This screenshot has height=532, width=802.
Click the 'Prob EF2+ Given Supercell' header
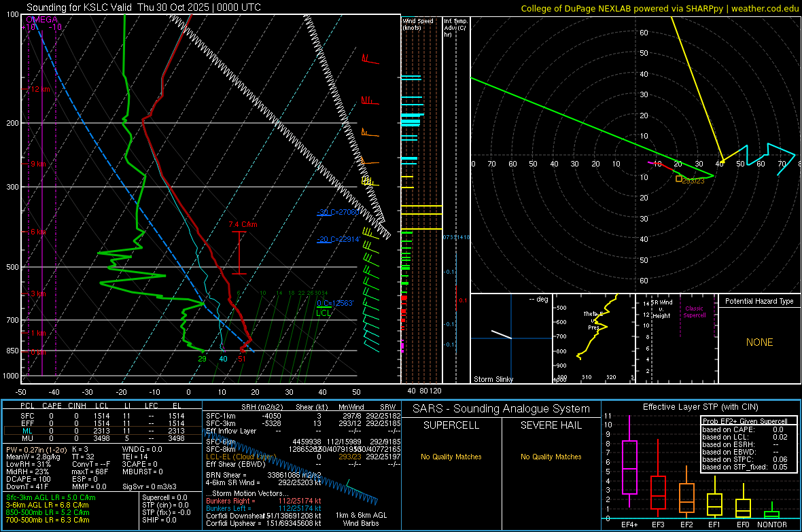[745, 421]
